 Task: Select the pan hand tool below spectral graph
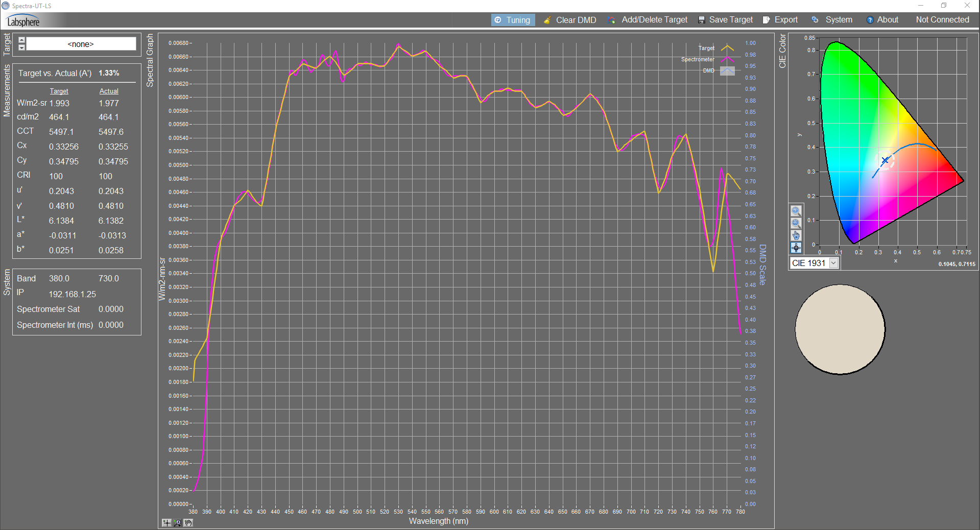[188, 523]
